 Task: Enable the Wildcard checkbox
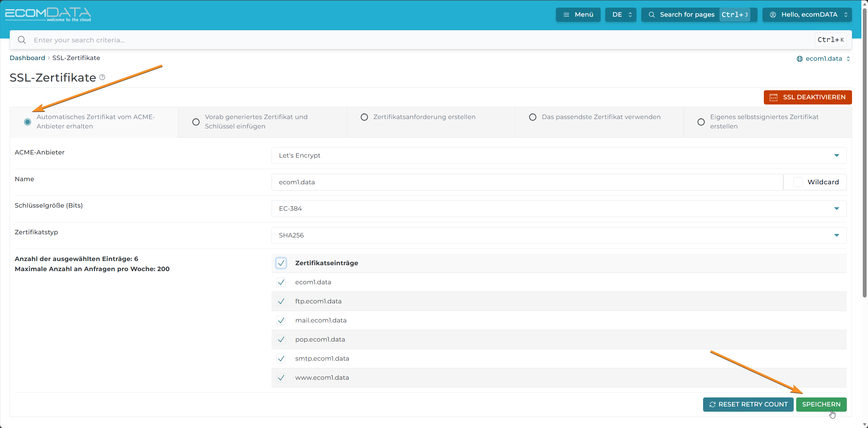(798, 182)
